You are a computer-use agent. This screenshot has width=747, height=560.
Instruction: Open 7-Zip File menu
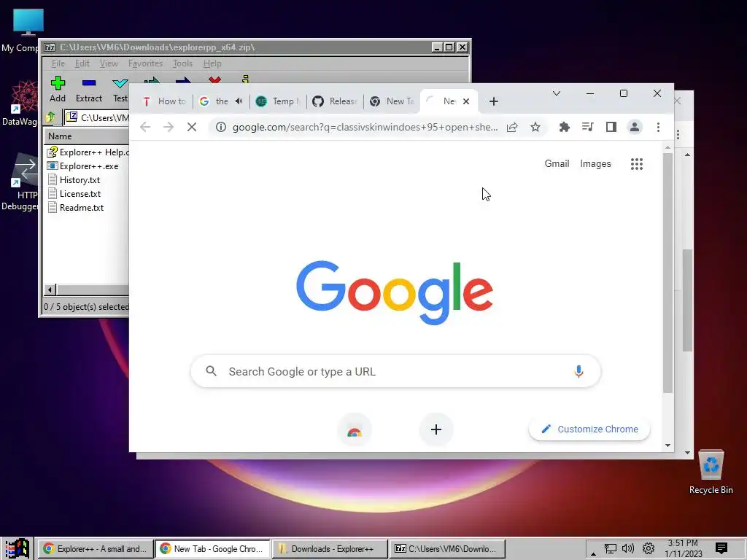coord(58,63)
